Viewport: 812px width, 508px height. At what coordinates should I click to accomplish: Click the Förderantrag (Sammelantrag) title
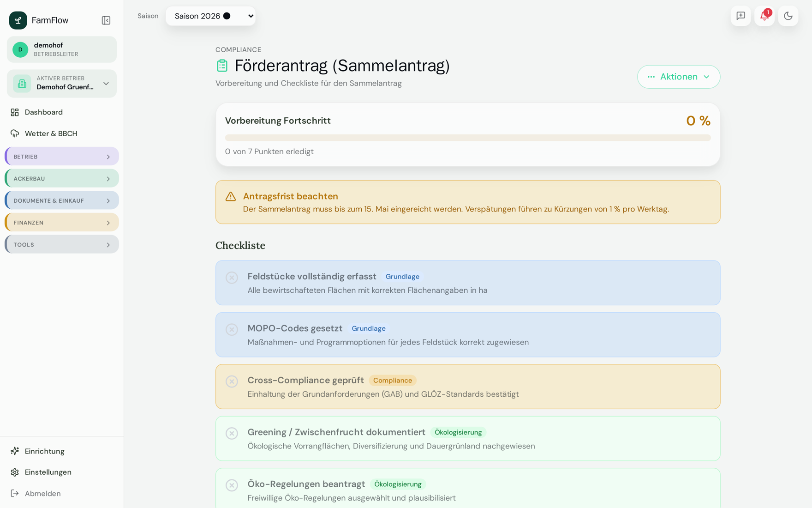342,66
